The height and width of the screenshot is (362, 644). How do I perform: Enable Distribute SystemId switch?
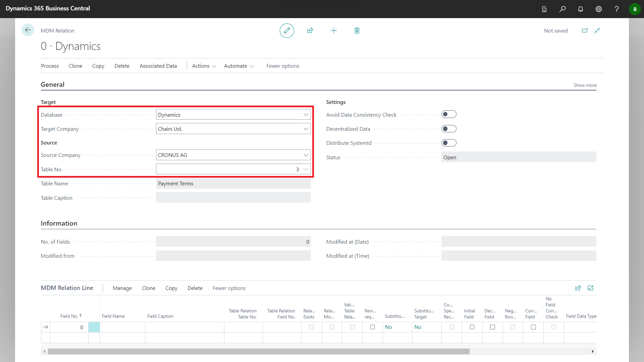[x=449, y=143]
